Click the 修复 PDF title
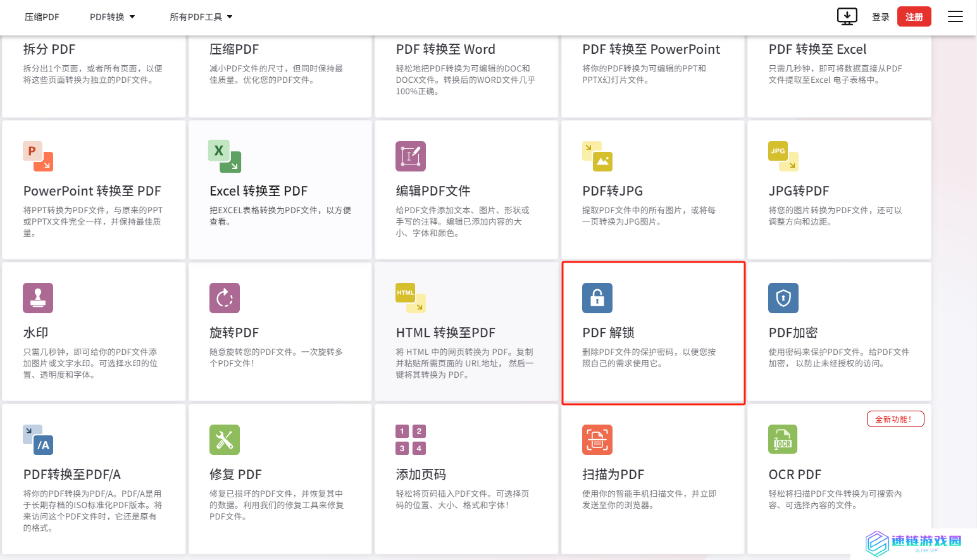 [x=235, y=475]
